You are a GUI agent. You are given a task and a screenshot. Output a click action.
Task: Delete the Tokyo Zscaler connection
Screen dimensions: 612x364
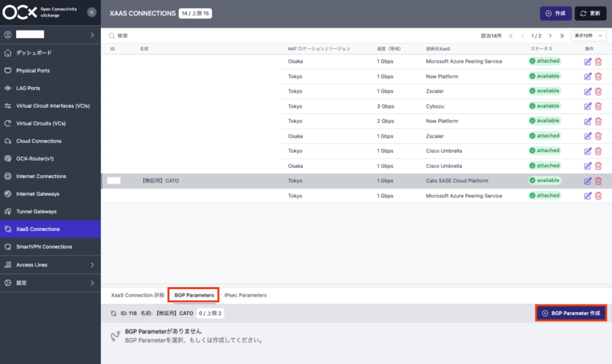(x=598, y=91)
